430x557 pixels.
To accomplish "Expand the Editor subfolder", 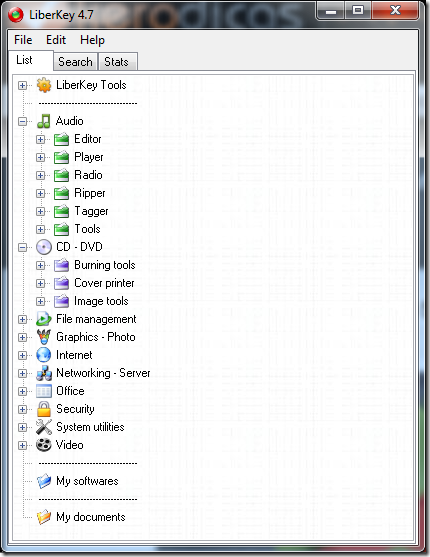I will tap(41, 139).
